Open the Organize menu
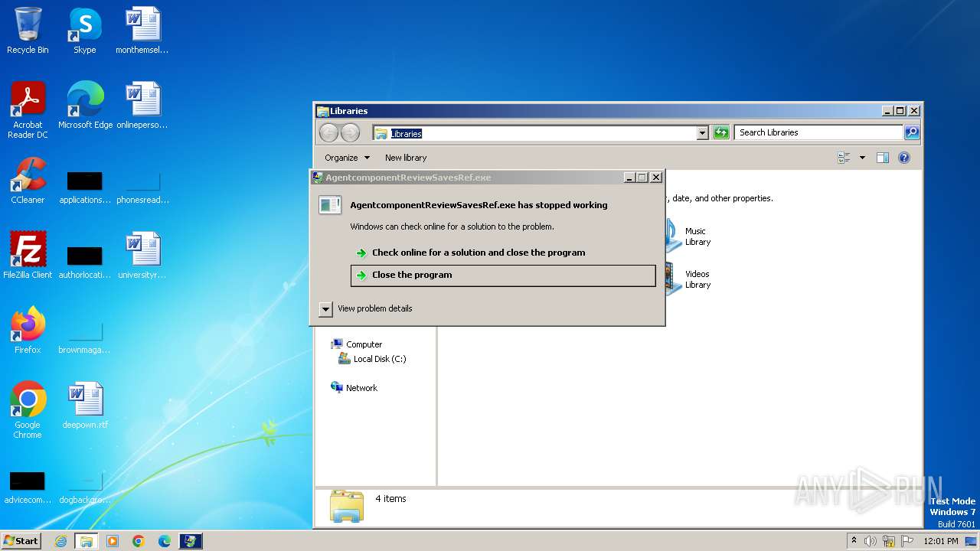 [x=347, y=158]
